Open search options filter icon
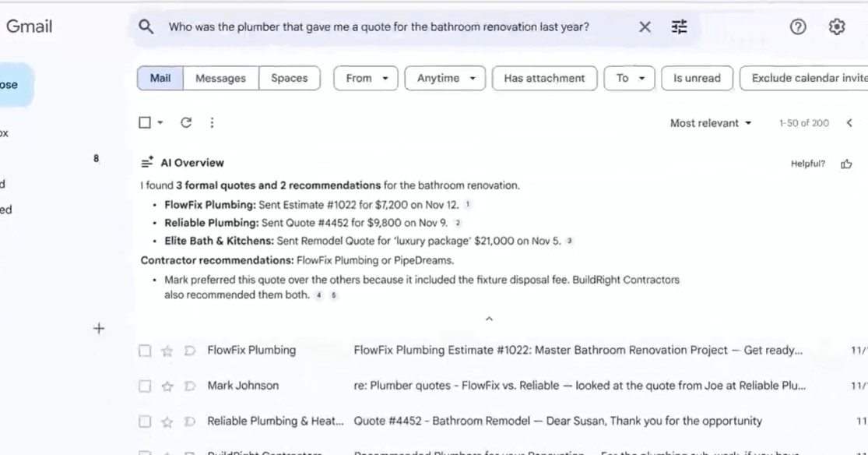 [x=680, y=27]
